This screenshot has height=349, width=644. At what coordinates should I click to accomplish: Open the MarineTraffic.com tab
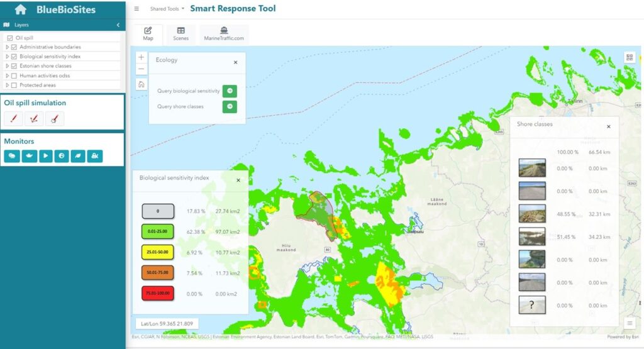pos(224,34)
